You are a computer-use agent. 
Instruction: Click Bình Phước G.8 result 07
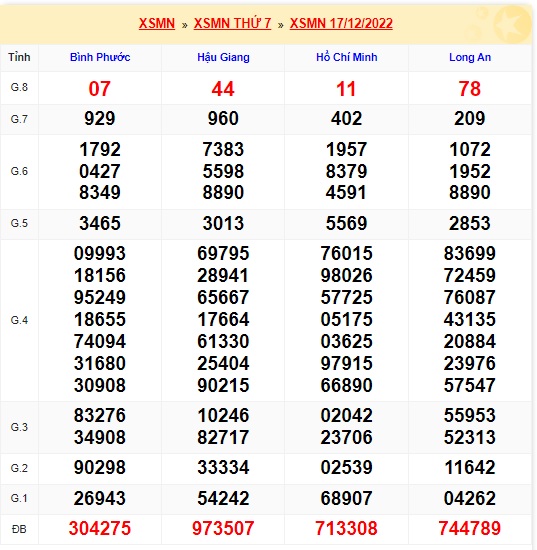pos(100,89)
